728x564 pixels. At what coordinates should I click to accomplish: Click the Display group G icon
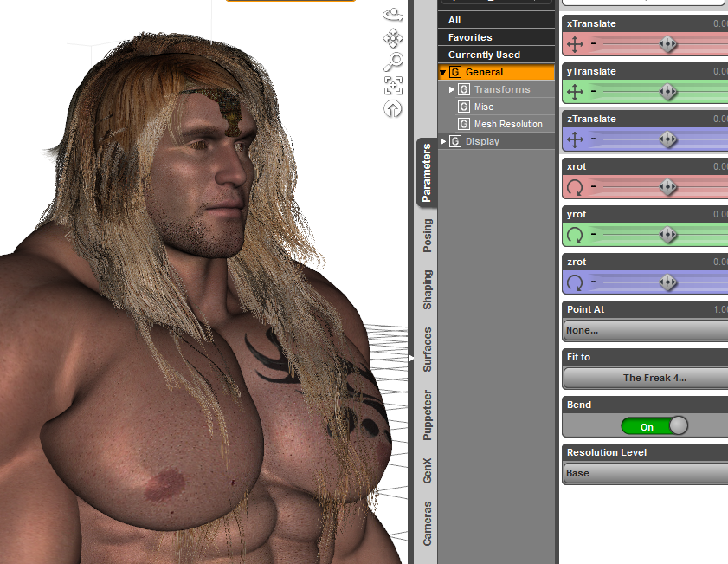[x=455, y=141]
